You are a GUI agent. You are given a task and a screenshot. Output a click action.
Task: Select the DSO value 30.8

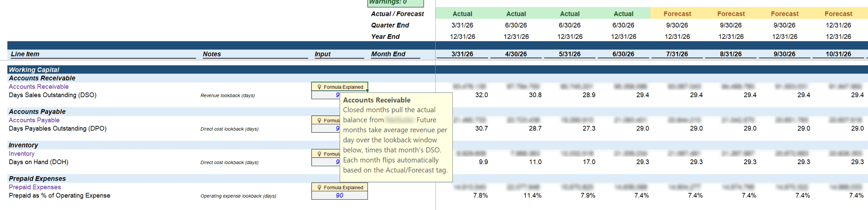535,95
